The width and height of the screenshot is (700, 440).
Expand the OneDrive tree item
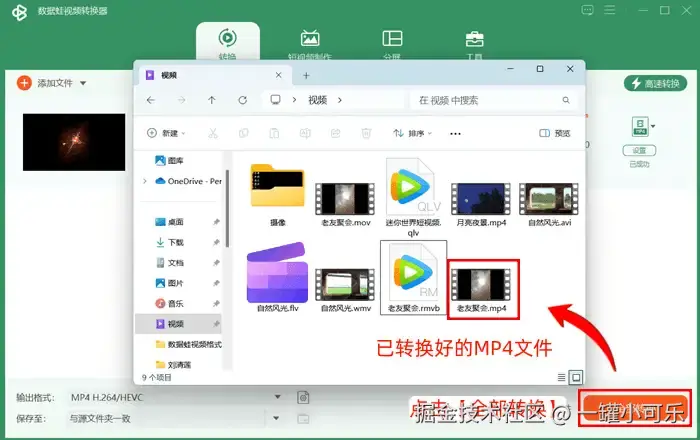(x=145, y=181)
